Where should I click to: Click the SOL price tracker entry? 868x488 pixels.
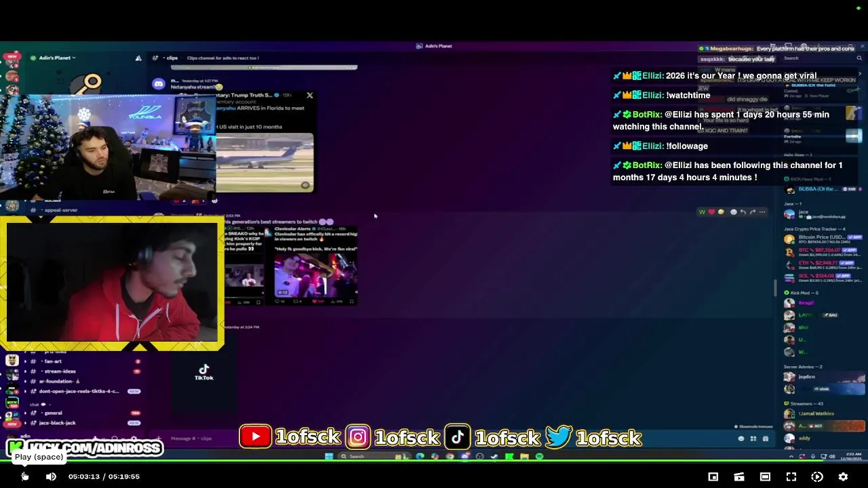click(824, 277)
